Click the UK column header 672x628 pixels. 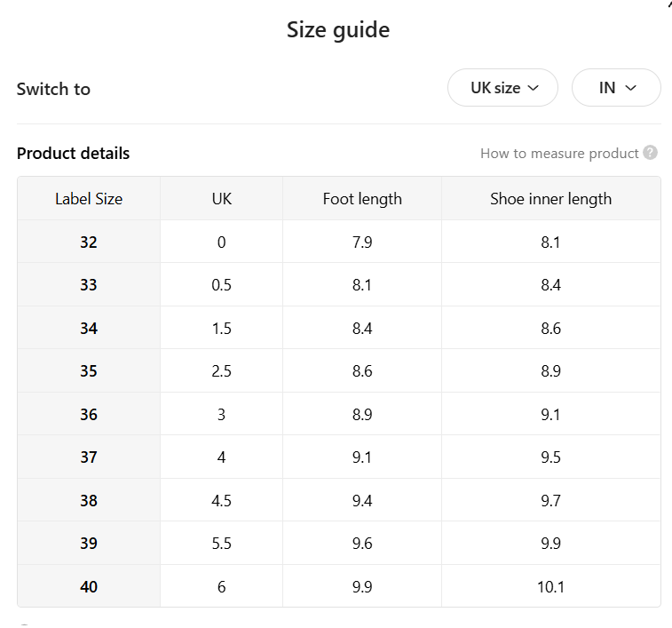tap(222, 199)
